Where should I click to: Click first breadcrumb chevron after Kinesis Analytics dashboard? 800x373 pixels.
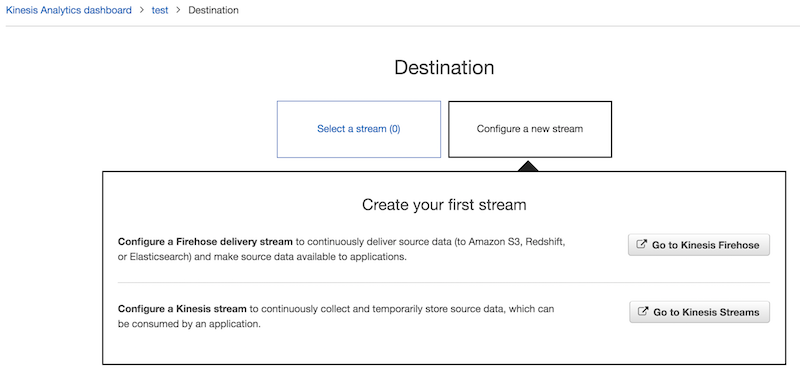[x=142, y=10]
